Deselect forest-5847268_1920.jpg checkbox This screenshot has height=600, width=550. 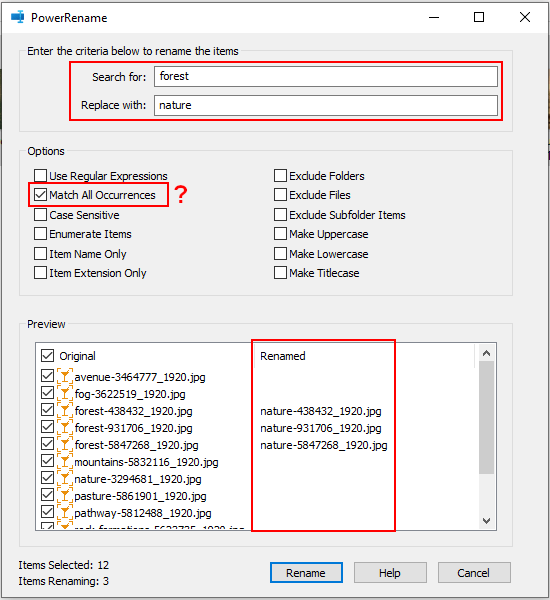pyautogui.click(x=47, y=444)
